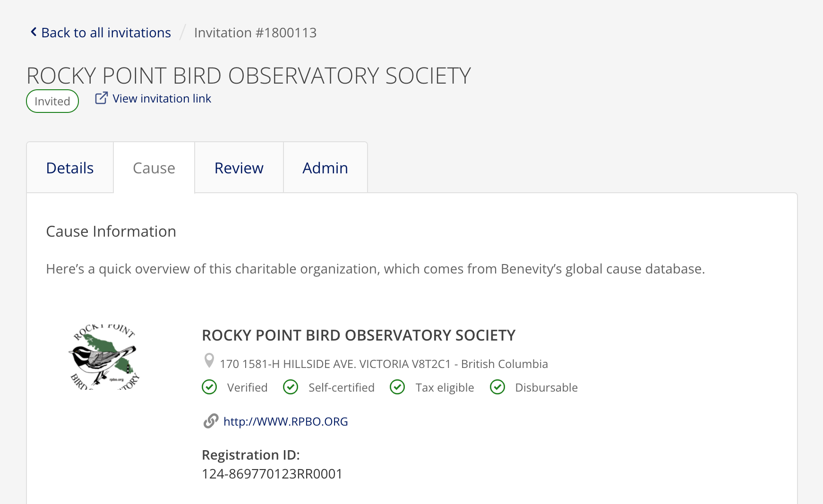Click the Invitation #1800113 breadcrumb text

point(255,33)
